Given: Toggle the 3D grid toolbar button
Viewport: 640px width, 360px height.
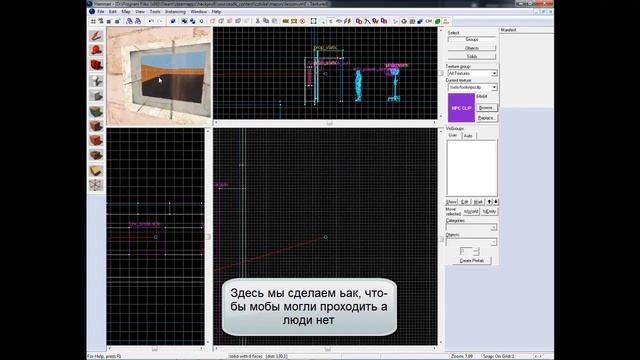Looking at the screenshot, I should tap(101, 21).
